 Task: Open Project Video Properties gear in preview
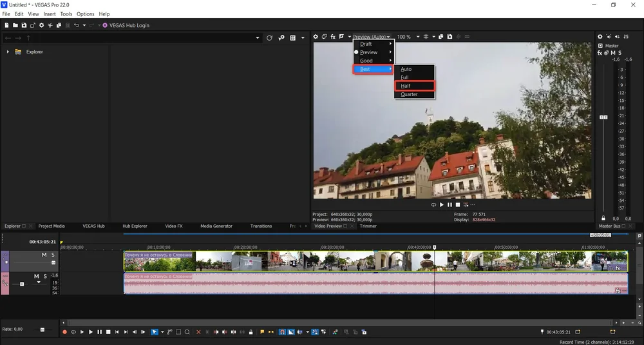coord(316,37)
